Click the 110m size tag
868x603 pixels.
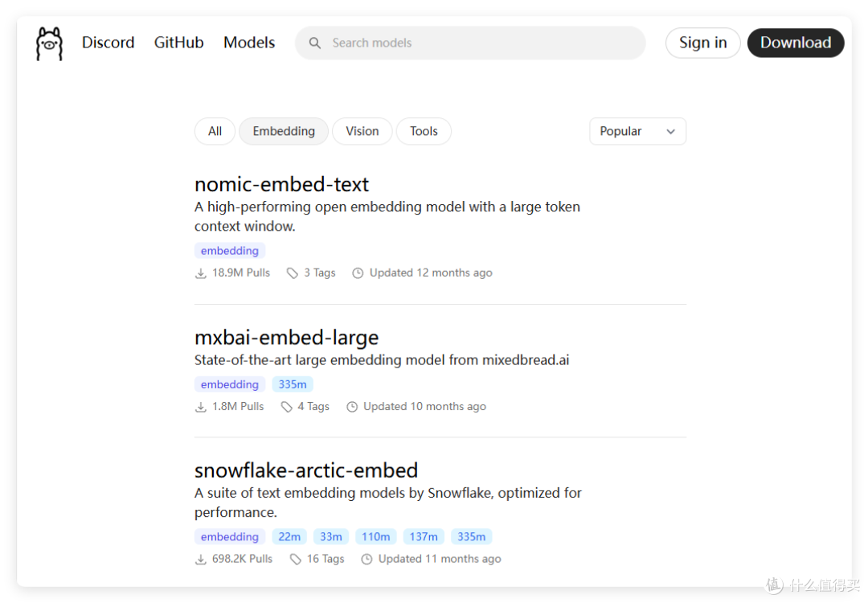[x=376, y=536]
